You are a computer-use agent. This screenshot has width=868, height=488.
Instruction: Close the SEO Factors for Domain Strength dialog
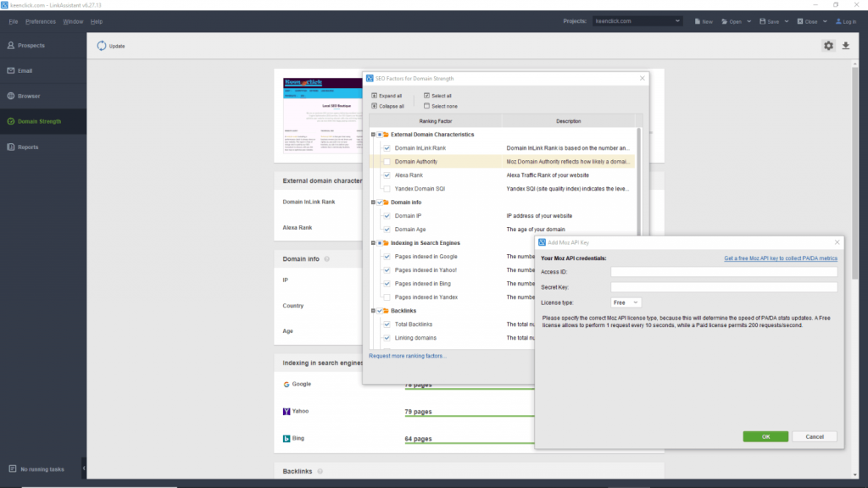[643, 79]
